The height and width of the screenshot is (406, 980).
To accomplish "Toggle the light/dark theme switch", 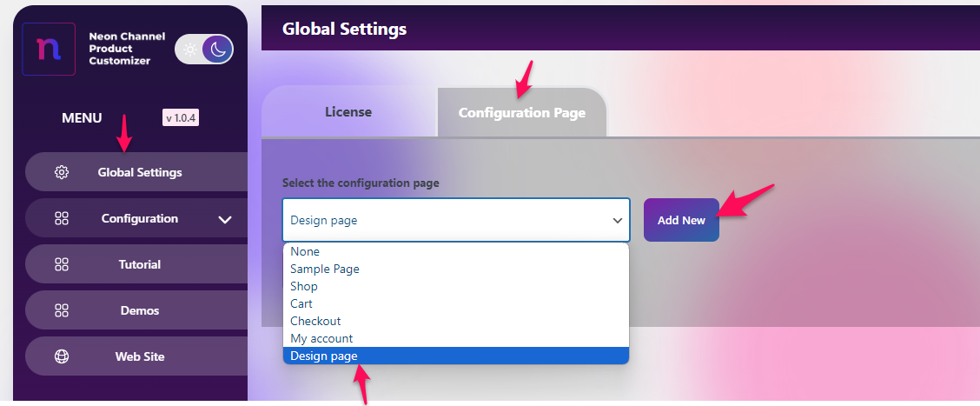I will [x=204, y=50].
